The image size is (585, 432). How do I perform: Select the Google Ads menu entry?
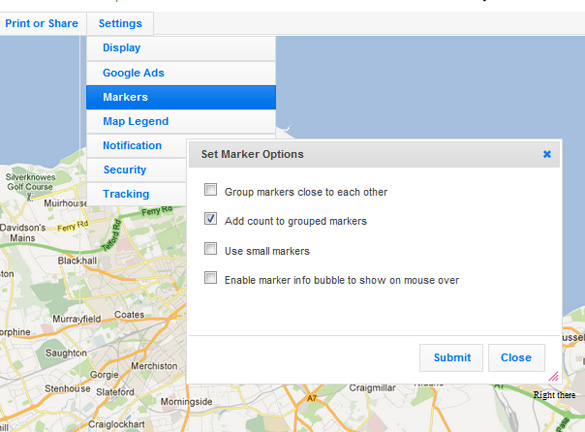coord(181,73)
